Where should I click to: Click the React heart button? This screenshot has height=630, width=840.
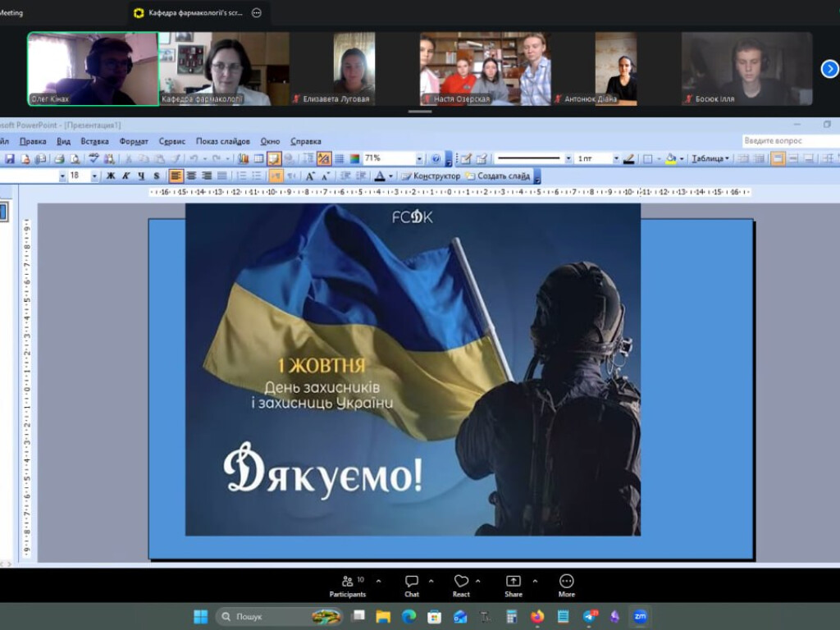(x=461, y=586)
